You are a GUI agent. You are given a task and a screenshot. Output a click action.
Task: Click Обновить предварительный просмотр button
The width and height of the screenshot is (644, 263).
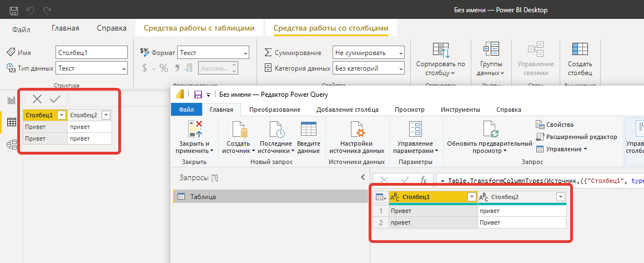(490, 137)
